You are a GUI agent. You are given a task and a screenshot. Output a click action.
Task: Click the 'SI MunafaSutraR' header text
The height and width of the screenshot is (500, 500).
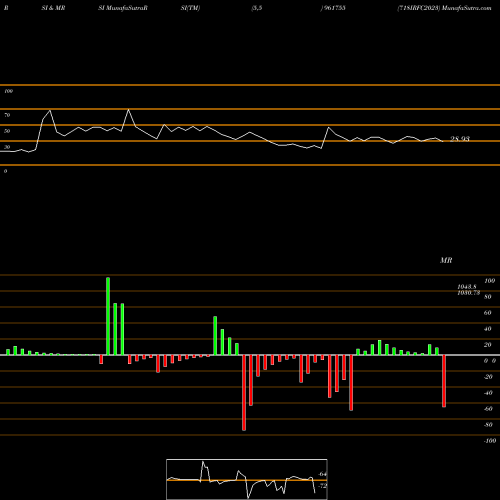point(123,8)
